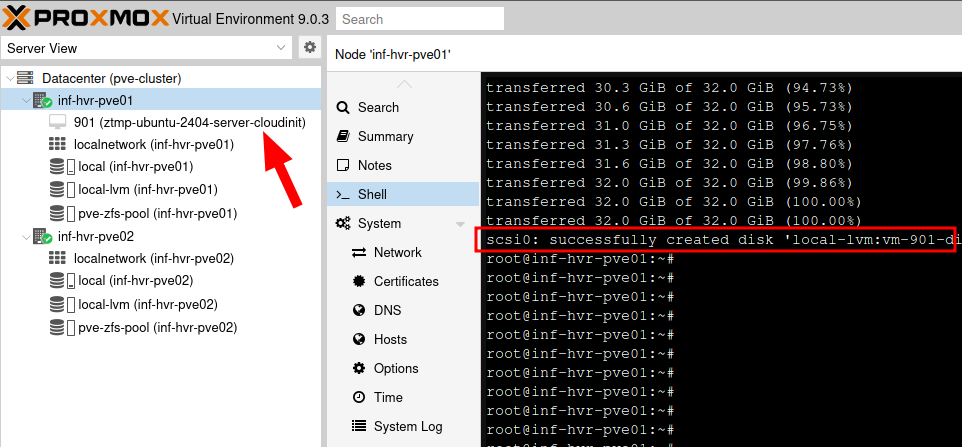Click the Hosts globe icon
Screen dimensions: 962x447
pyautogui.click(x=359, y=339)
